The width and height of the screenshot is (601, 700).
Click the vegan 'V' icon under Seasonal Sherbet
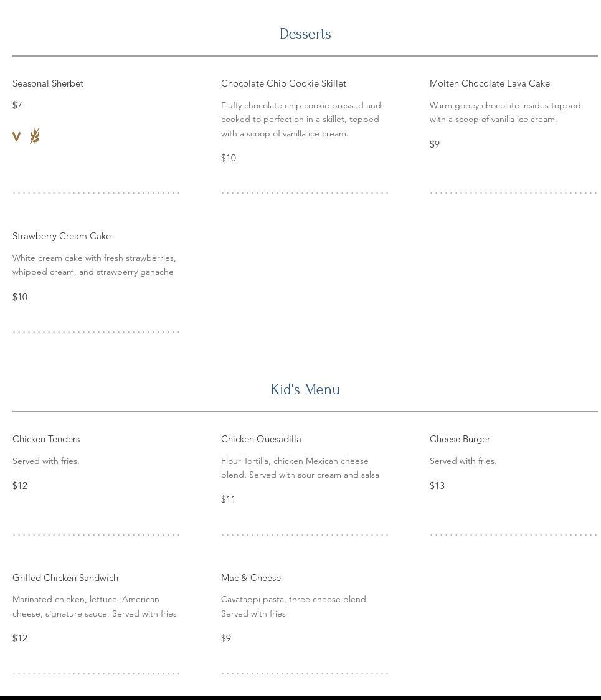(17, 136)
